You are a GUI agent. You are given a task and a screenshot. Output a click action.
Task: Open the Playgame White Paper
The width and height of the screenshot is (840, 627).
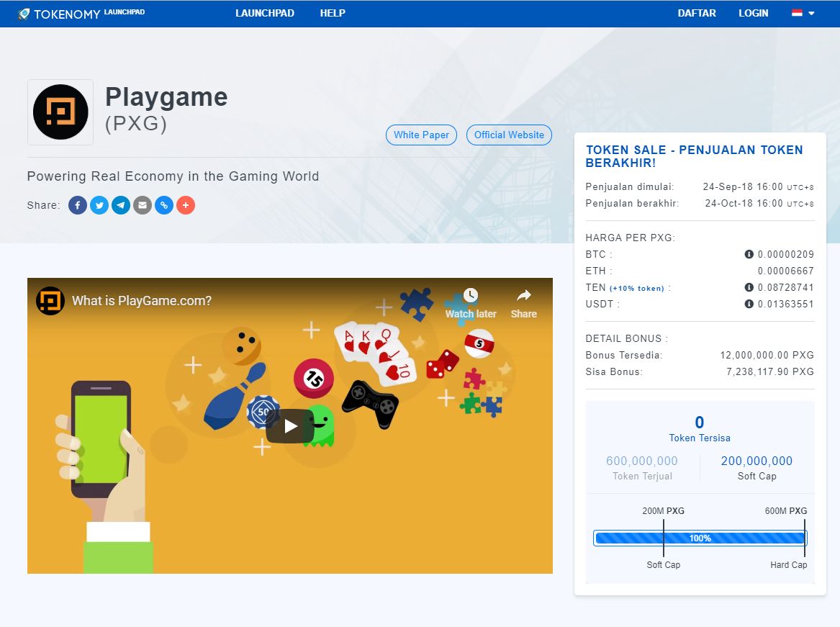[x=421, y=135]
